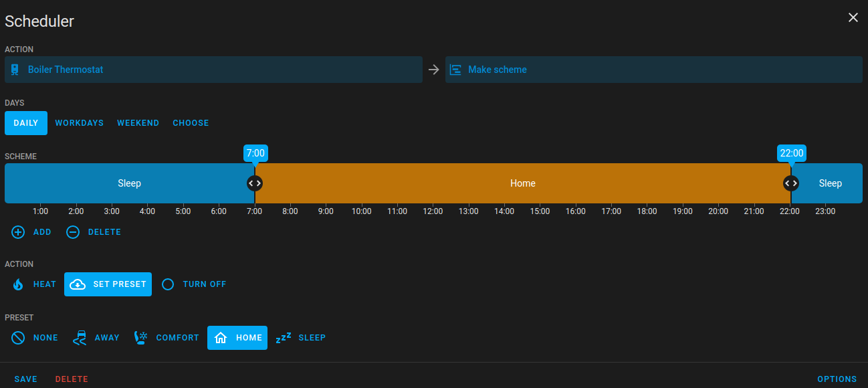
Task: Open the Options link
Action: click(x=837, y=379)
